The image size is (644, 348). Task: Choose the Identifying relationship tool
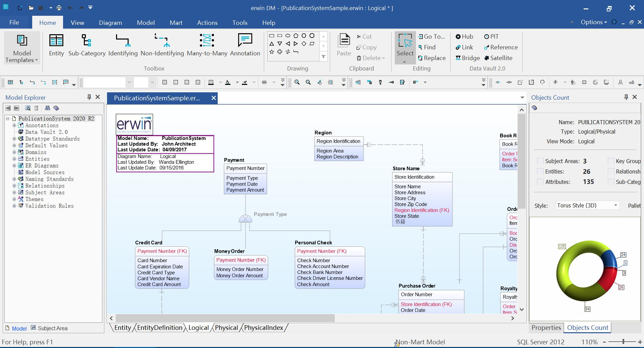pyautogui.click(x=123, y=46)
